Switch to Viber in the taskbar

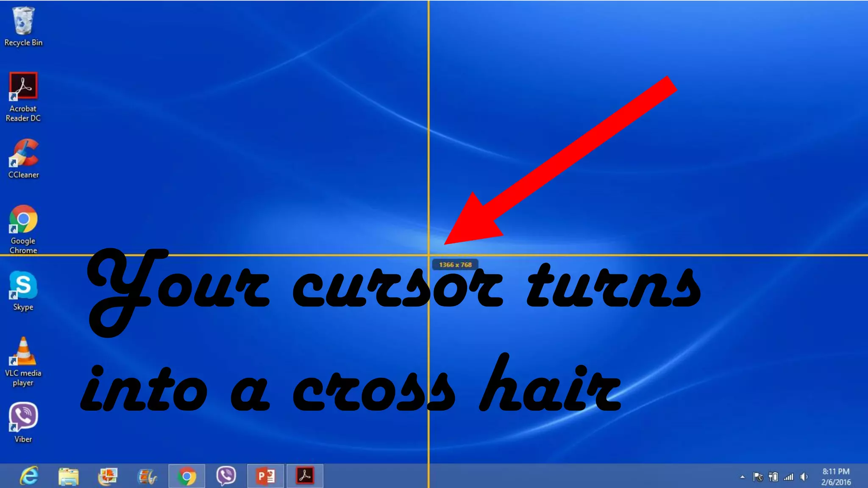click(x=226, y=476)
